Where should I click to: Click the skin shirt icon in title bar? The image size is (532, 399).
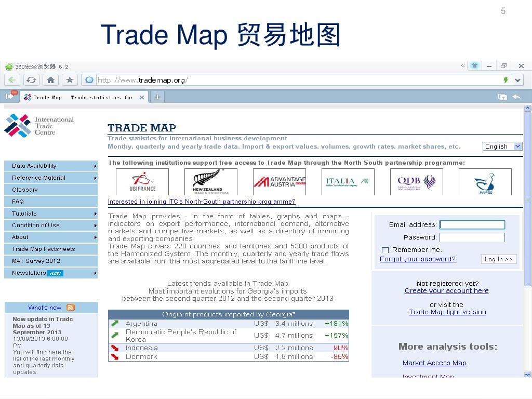tap(474, 66)
